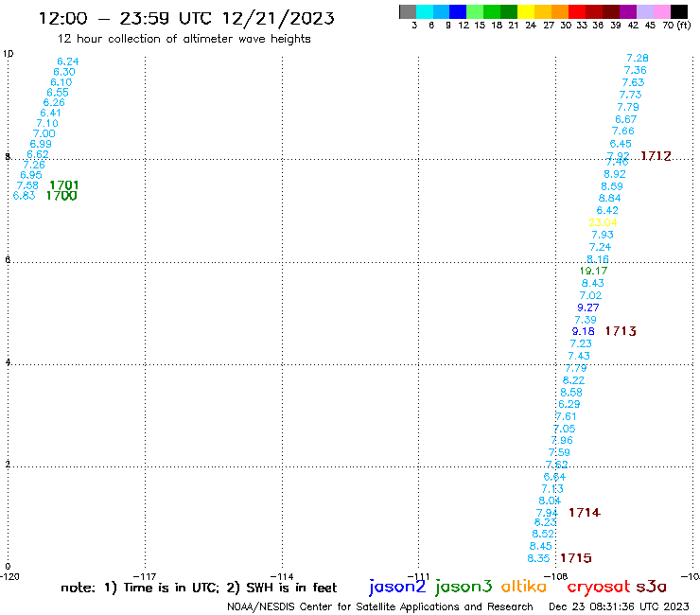Click the 6.99 wave height value

point(41,144)
